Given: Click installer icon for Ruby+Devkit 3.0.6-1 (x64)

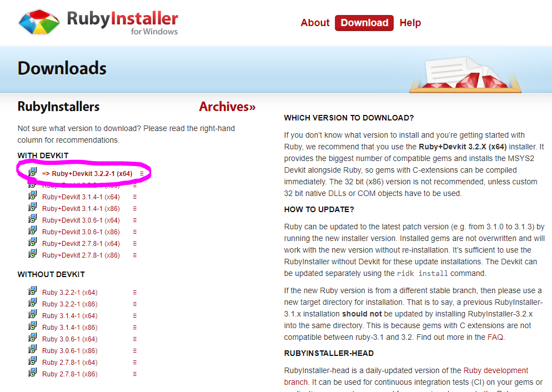Looking at the screenshot, I should (32, 219).
